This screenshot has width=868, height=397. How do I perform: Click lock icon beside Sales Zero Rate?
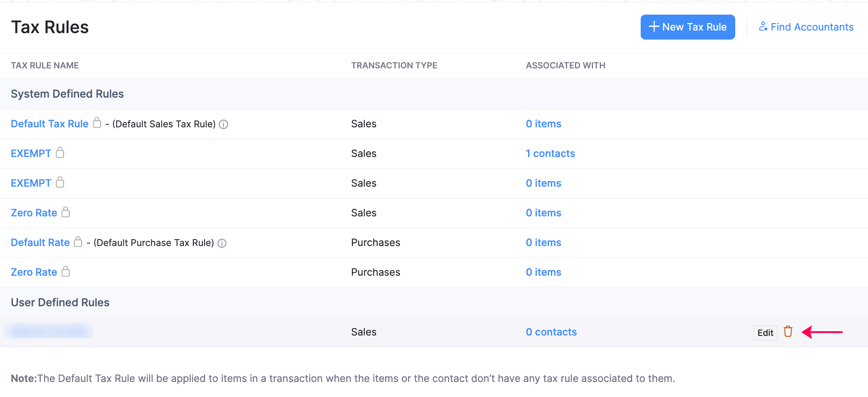[66, 212]
